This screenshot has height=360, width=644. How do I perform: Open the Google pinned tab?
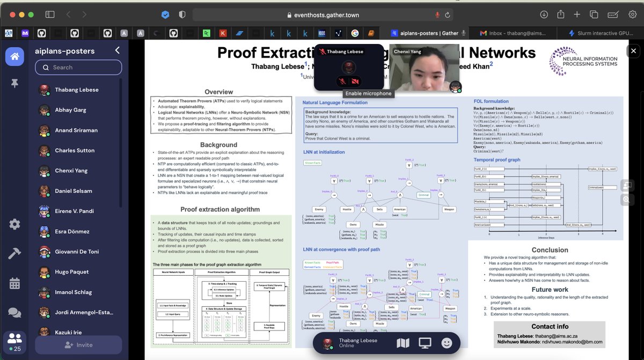355,33
